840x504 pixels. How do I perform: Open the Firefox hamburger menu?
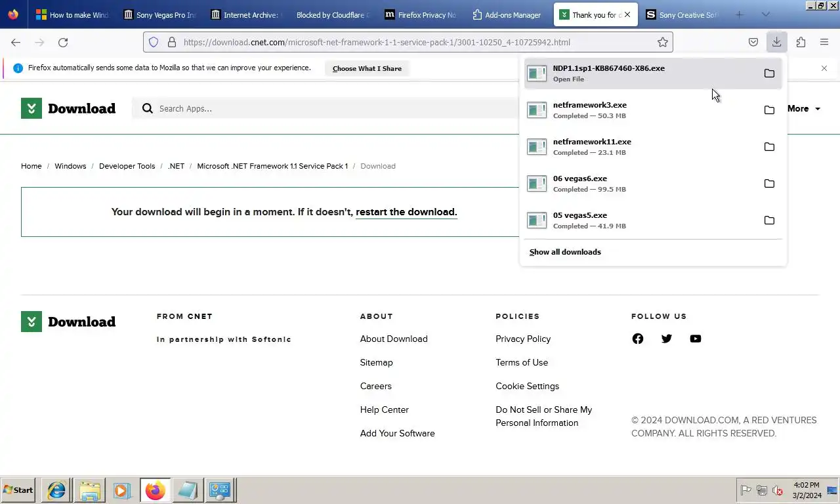coord(824,42)
